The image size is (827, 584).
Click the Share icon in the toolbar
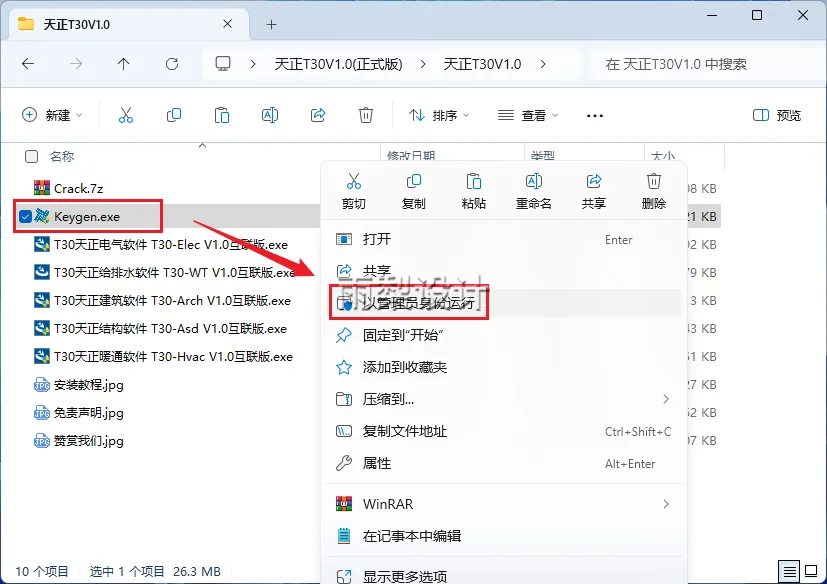point(318,115)
